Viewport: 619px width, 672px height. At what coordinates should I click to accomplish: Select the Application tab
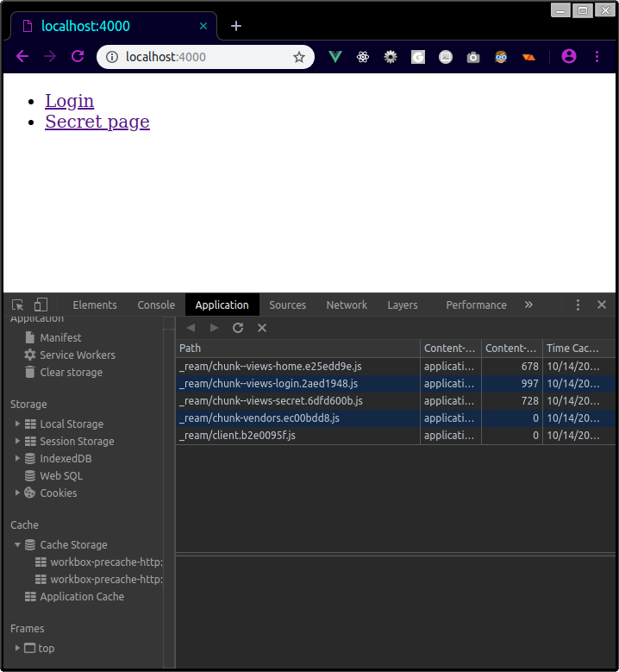[x=222, y=305]
